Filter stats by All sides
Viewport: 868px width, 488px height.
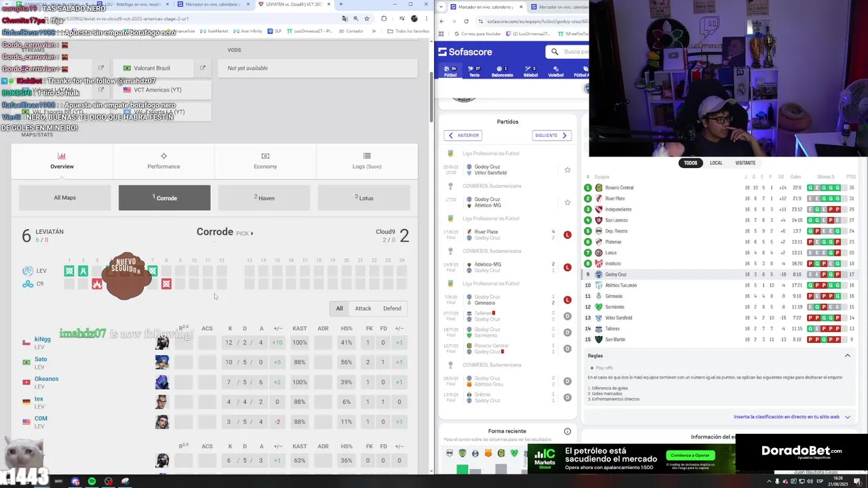tap(339, 308)
